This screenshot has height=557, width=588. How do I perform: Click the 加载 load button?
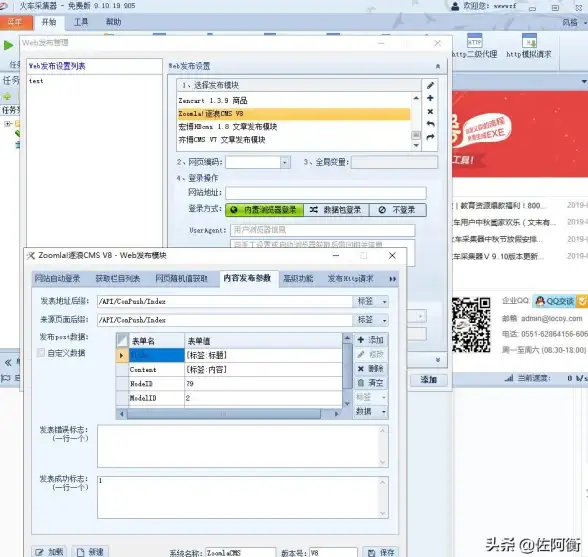coord(49,552)
